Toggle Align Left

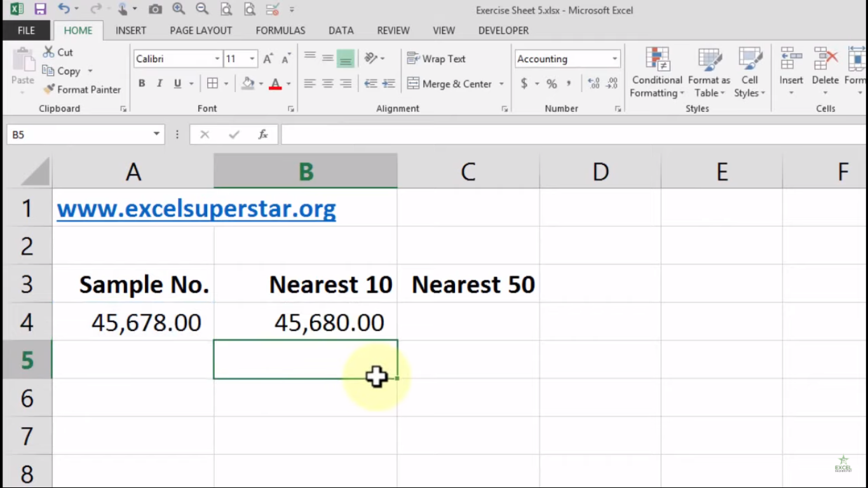click(x=309, y=83)
